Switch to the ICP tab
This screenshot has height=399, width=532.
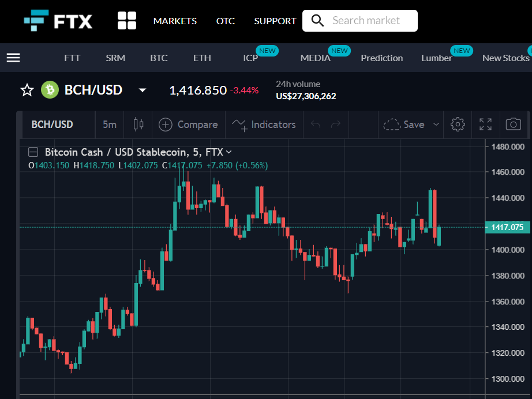point(250,58)
